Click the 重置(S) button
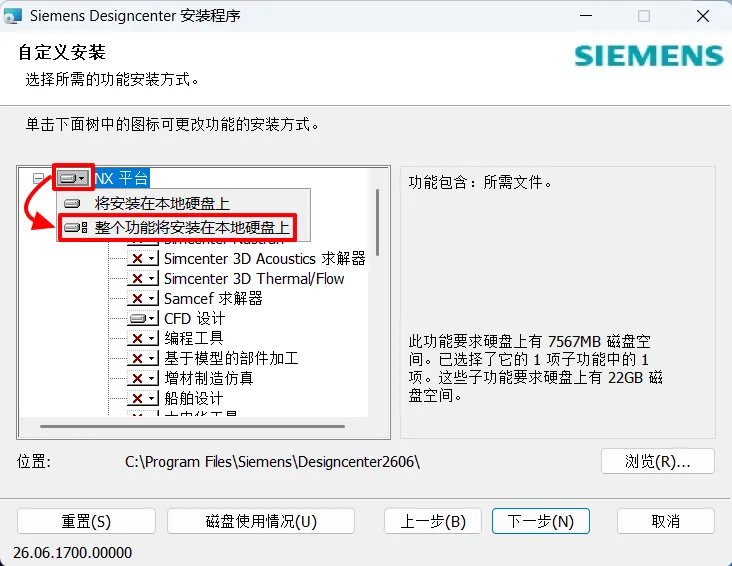This screenshot has width=732, height=566. click(x=86, y=521)
